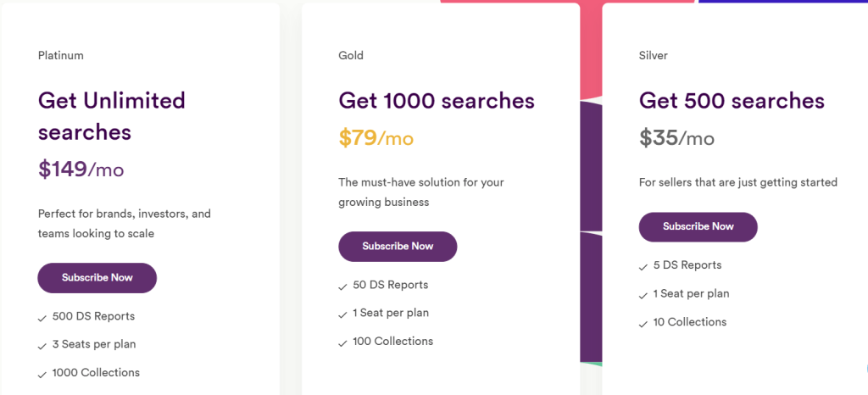Select the Get Unlimited searches heading
The image size is (868, 395).
point(111,116)
